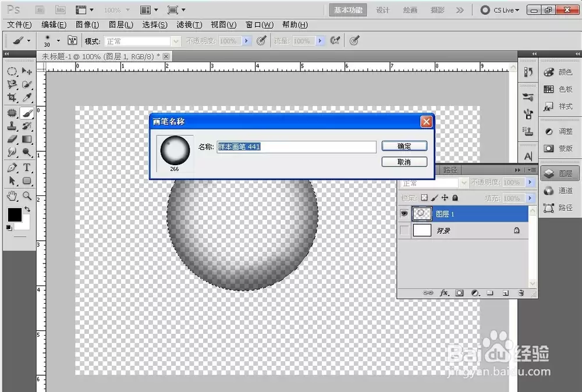Select the History Brush tool

(27, 126)
